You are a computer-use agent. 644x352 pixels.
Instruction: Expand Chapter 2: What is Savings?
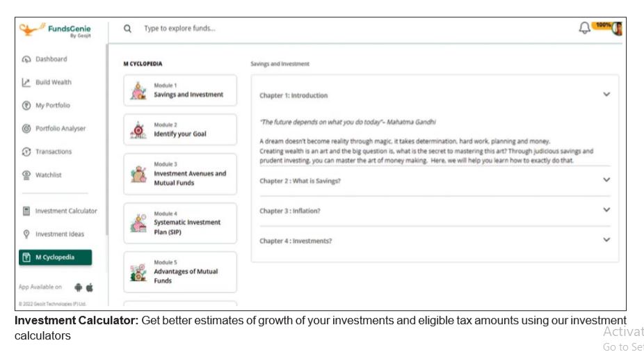(435, 180)
